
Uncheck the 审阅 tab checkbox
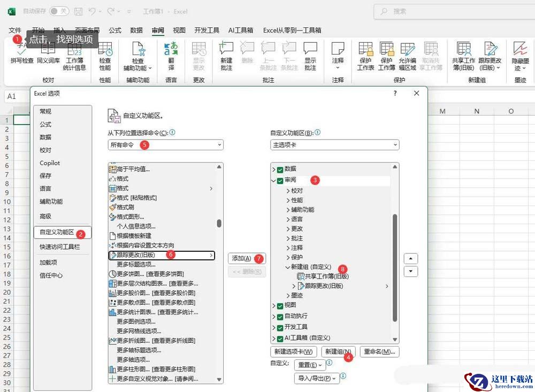280,180
